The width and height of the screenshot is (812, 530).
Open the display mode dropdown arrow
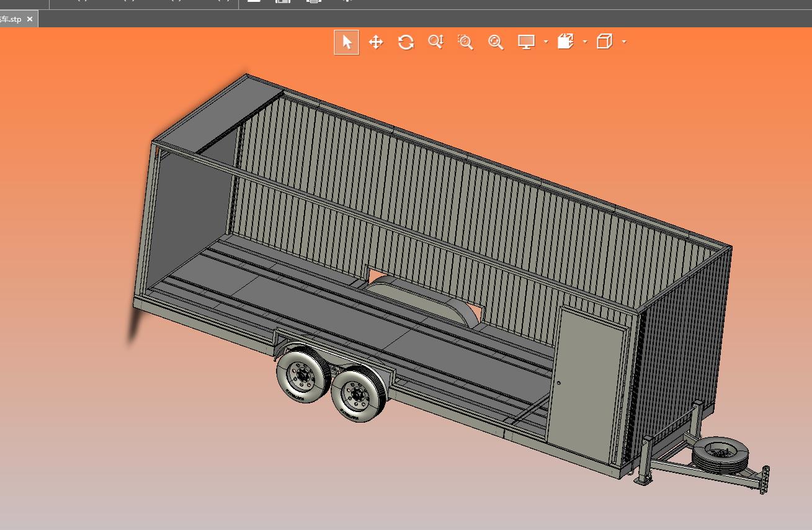545,42
